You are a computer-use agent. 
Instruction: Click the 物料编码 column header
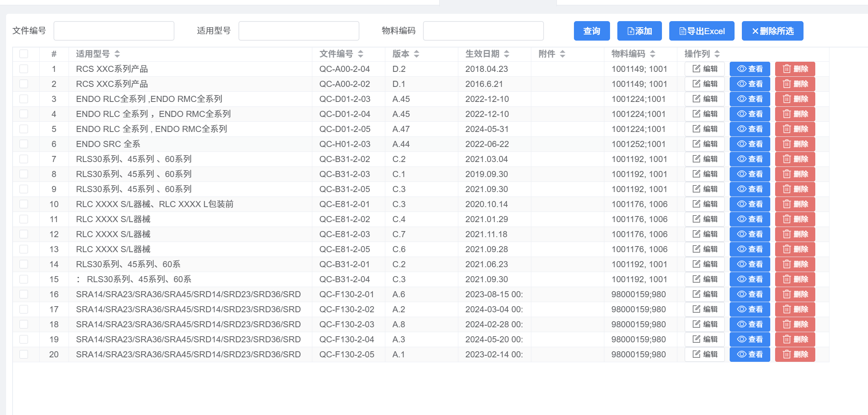[x=628, y=54]
